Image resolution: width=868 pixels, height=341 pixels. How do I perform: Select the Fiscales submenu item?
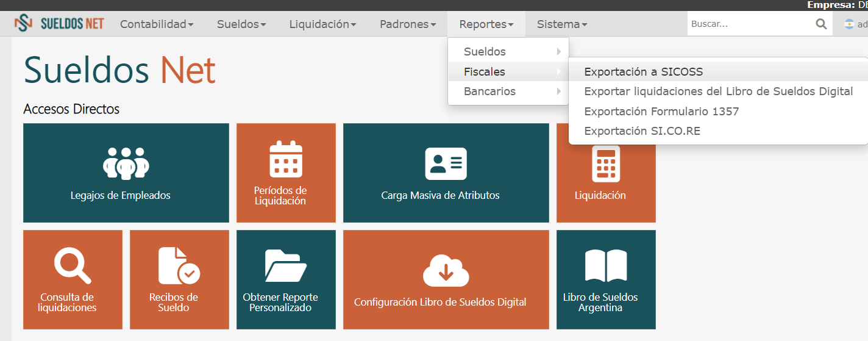(x=508, y=71)
